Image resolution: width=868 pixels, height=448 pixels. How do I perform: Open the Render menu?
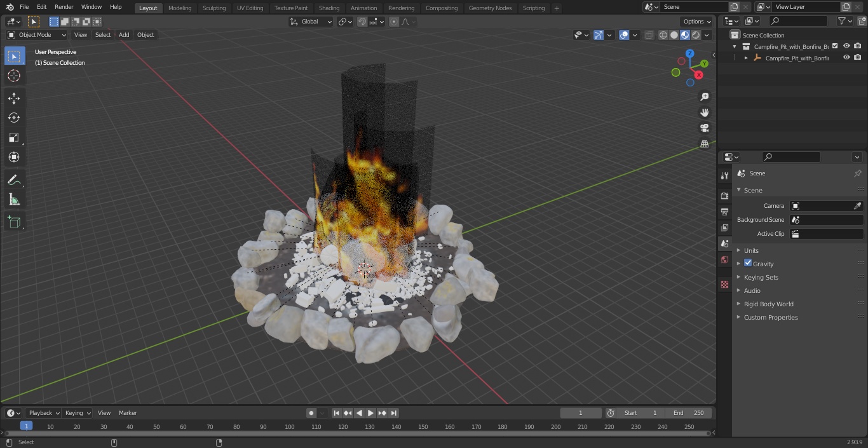[x=64, y=7]
